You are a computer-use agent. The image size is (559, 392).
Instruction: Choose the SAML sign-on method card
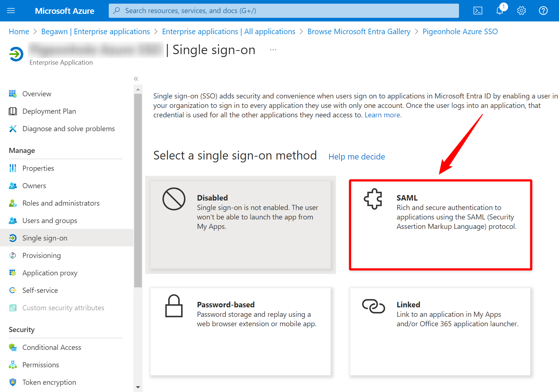click(x=440, y=225)
